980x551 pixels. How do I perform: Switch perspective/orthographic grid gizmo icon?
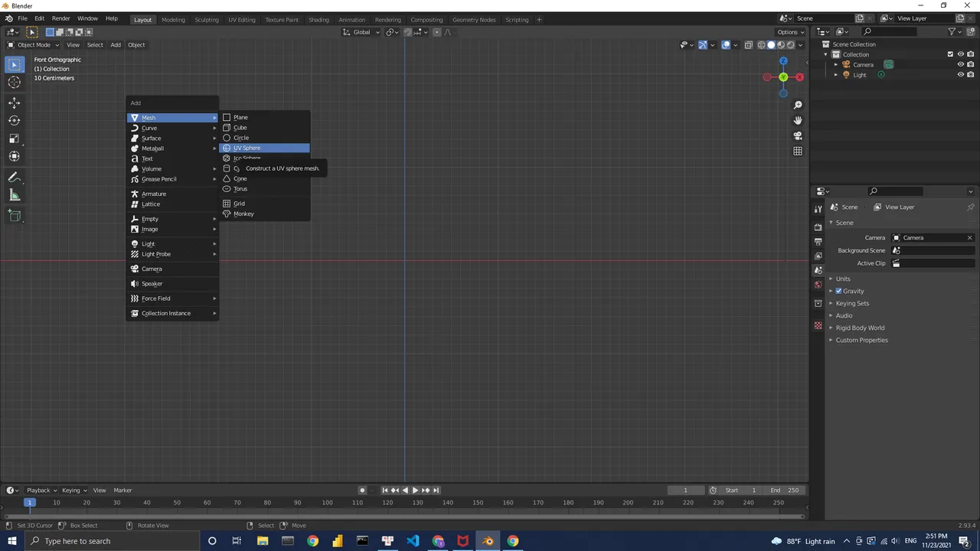pos(798,151)
